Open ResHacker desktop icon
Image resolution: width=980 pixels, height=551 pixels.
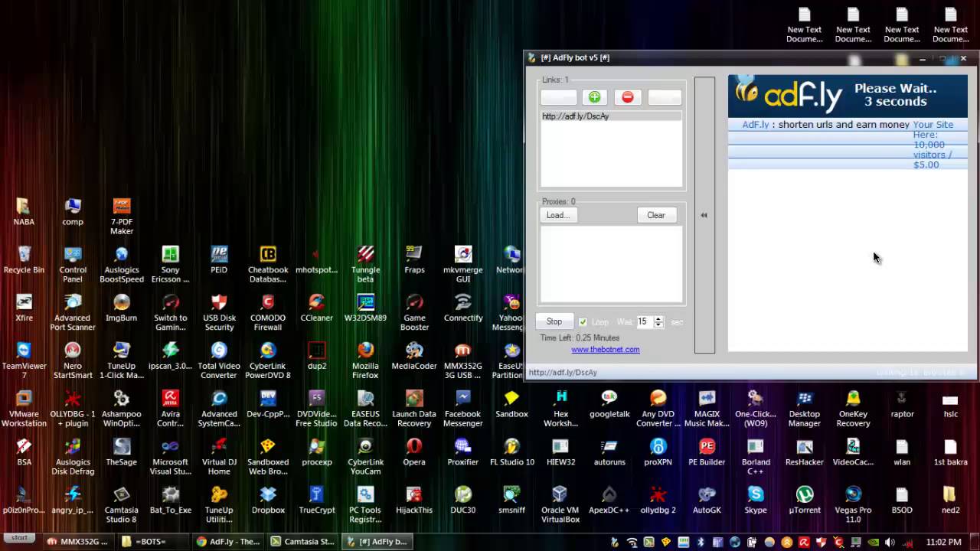[x=804, y=452]
